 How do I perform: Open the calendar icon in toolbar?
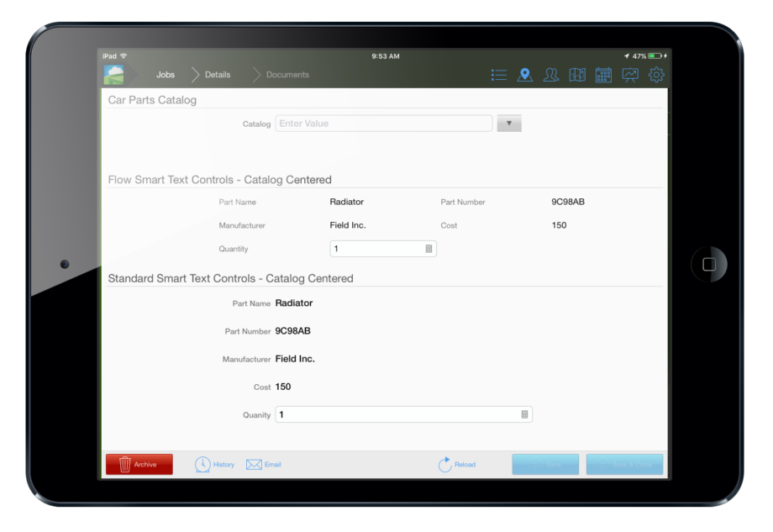pyautogui.click(x=603, y=75)
